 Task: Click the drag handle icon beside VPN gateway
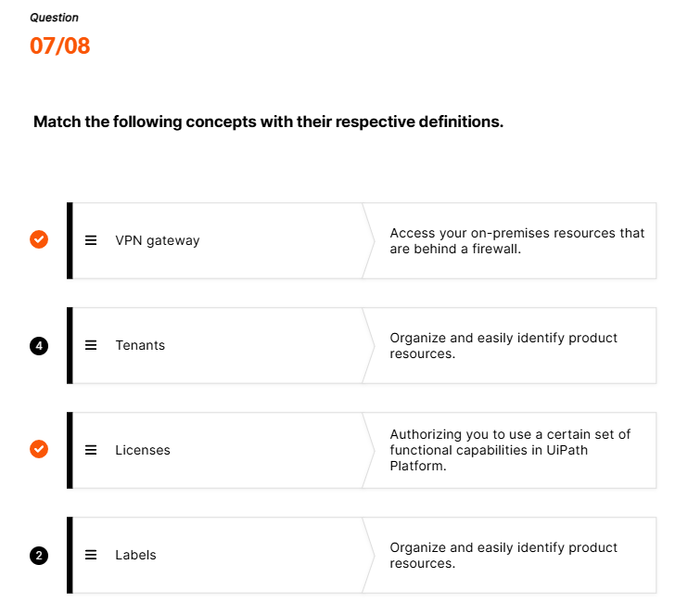91,240
